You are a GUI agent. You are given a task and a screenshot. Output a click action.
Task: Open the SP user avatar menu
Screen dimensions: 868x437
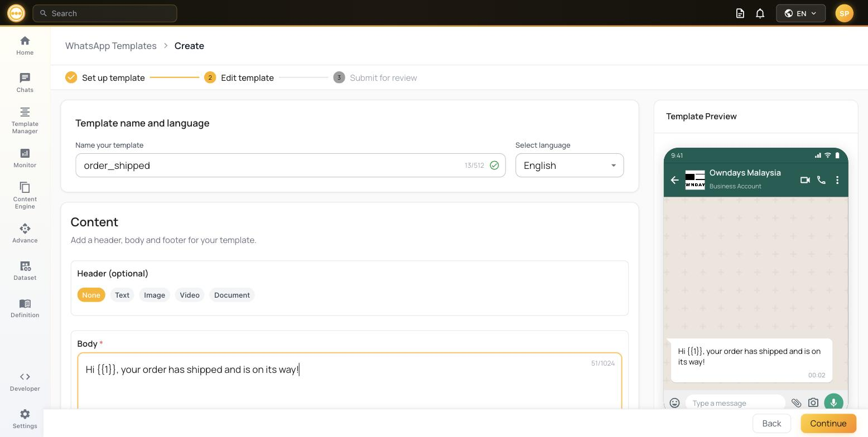coord(844,13)
